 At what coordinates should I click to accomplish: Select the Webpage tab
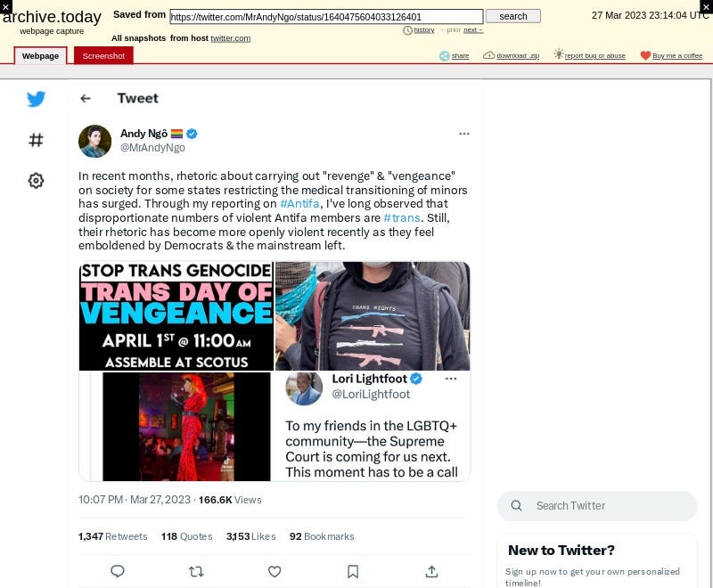[x=40, y=56]
